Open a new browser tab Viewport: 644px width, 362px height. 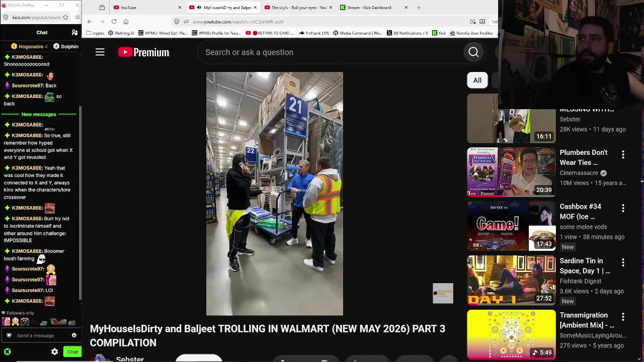click(x=419, y=8)
